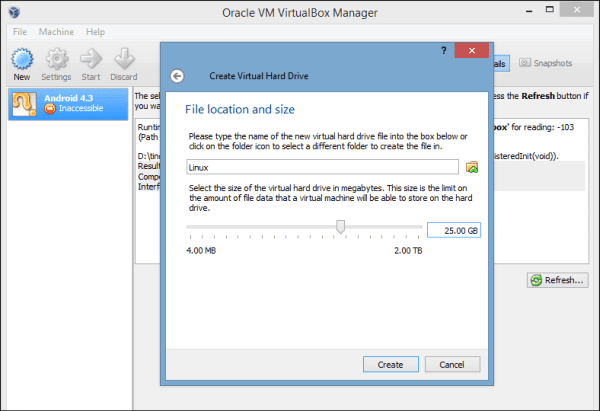
Task: Click the Snapshots camera button
Action: pyautogui.click(x=545, y=63)
